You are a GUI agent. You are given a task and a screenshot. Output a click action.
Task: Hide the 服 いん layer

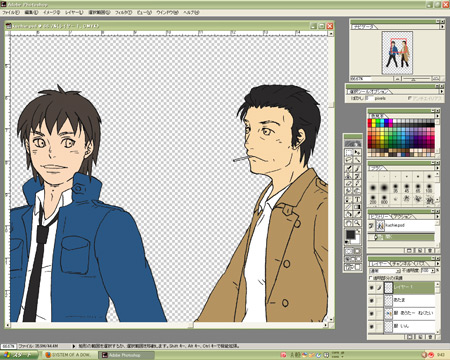371,326
